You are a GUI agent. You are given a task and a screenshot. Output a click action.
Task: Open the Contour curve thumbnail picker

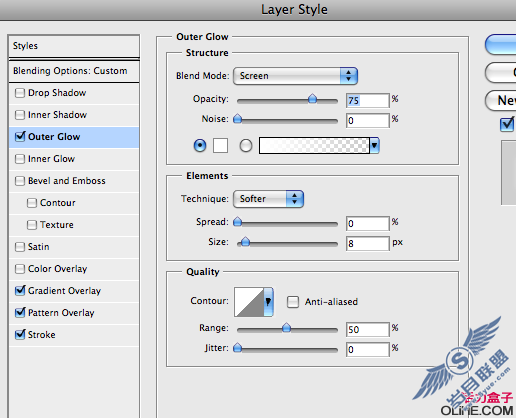[x=249, y=302]
